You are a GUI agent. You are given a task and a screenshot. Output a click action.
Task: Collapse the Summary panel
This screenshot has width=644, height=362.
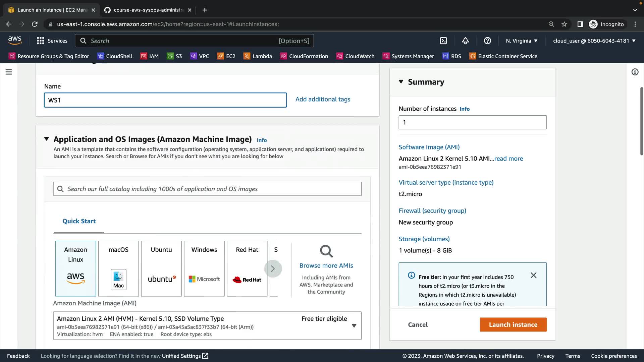click(x=401, y=82)
